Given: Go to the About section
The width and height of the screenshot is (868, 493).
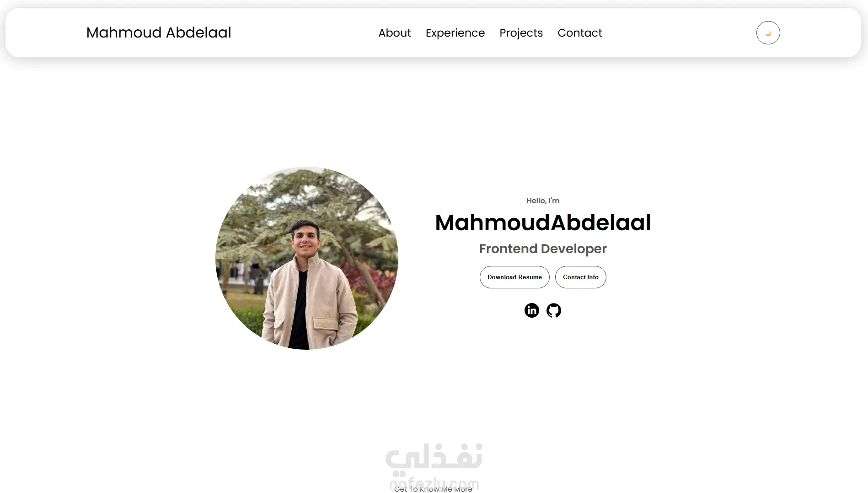Looking at the screenshot, I should [x=394, y=33].
